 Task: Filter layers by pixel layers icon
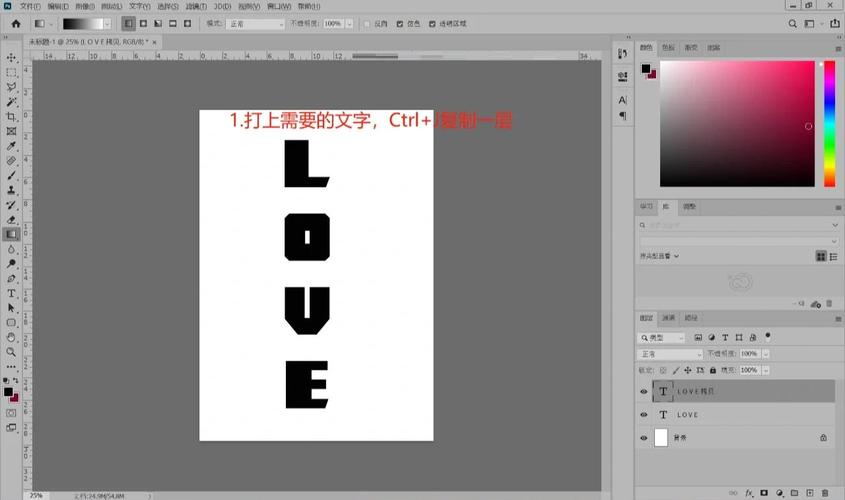pos(698,337)
